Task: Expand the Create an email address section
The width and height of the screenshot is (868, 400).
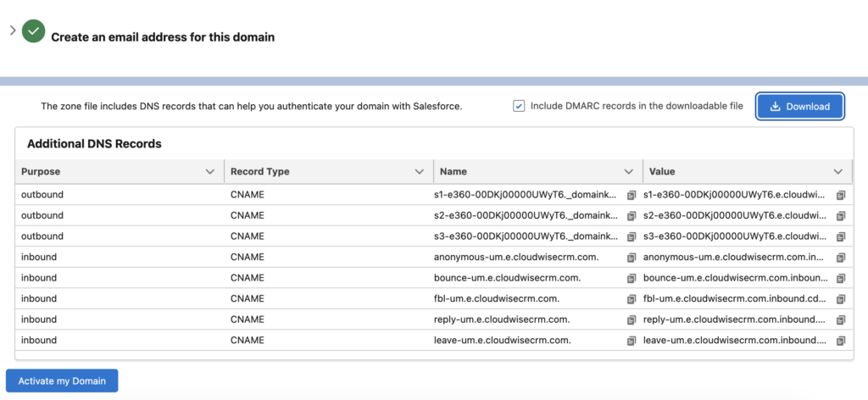Action: 14,31
